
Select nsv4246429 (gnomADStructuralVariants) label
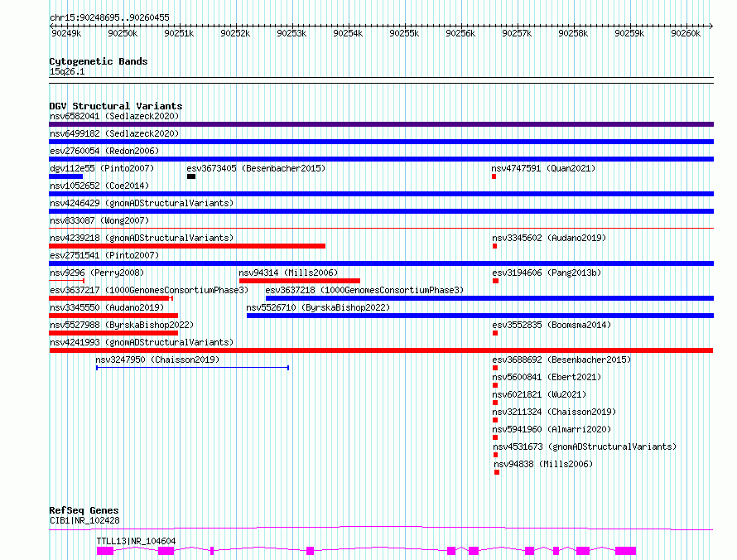pyautogui.click(x=142, y=203)
